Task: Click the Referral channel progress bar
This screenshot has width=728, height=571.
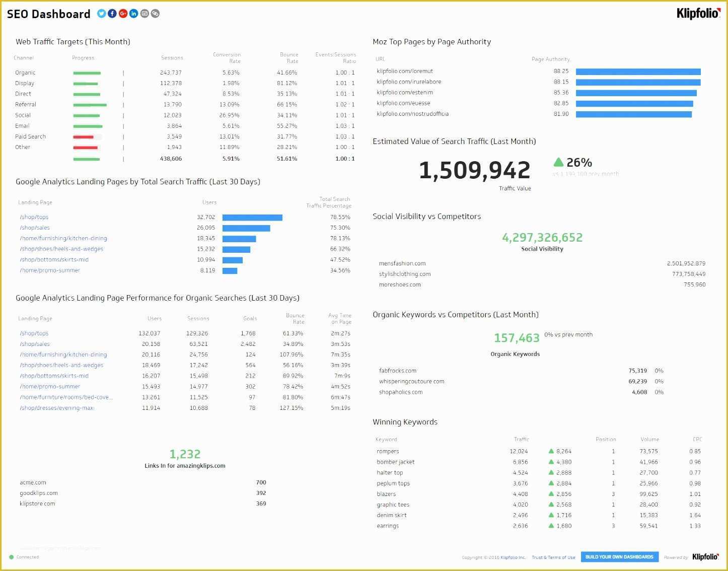Action: (x=90, y=105)
